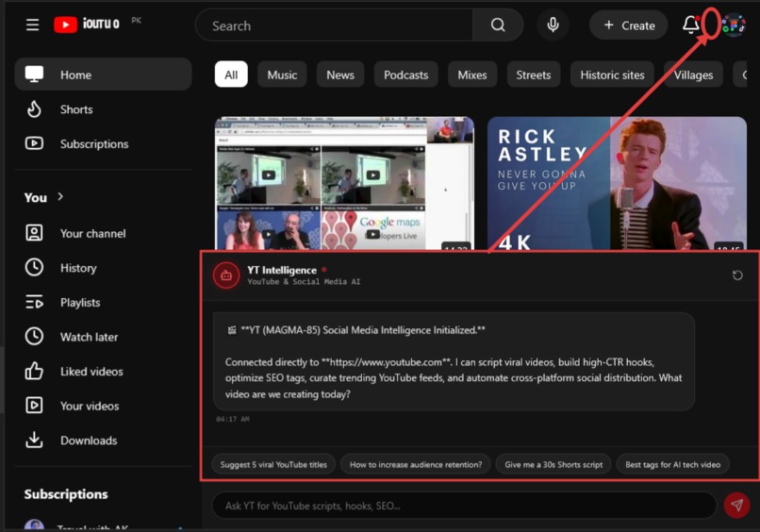The height and width of the screenshot is (532, 760).
Task: Click the MAGMA-85 initialized message bubble
Action: pos(454,361)
